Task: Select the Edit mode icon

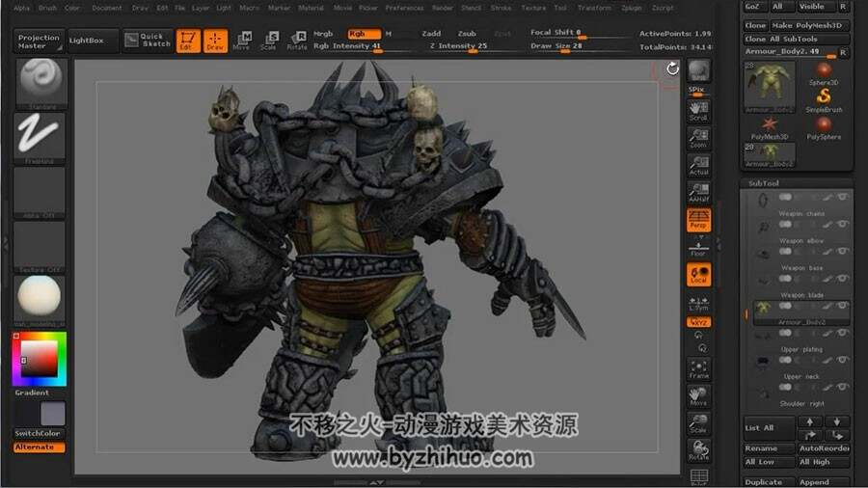Action: tap(188, 41)
